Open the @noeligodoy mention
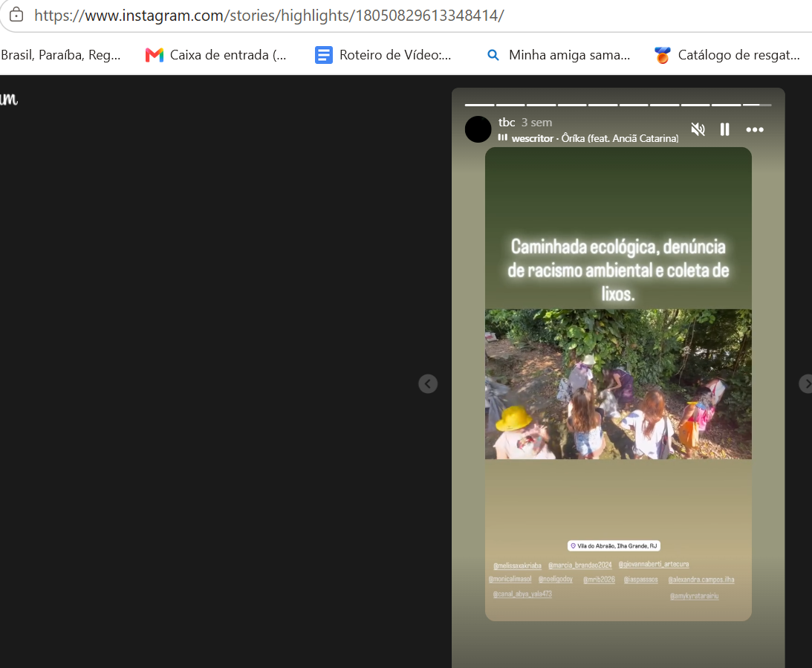Viewport: 812px width, 668px height. 556,579
